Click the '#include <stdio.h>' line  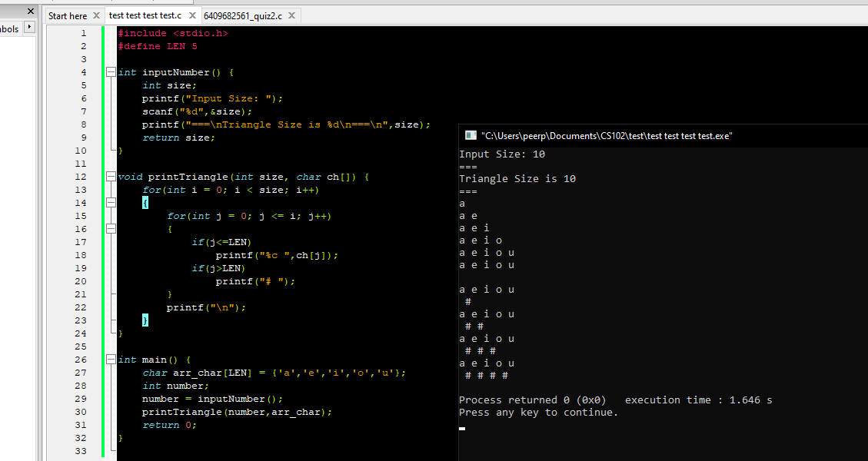coord(173,33)
